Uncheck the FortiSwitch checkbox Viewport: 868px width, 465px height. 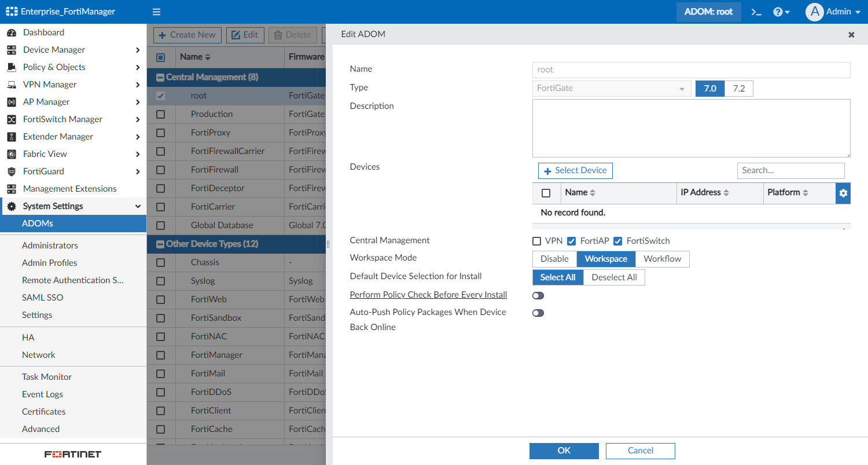point(617,241)
